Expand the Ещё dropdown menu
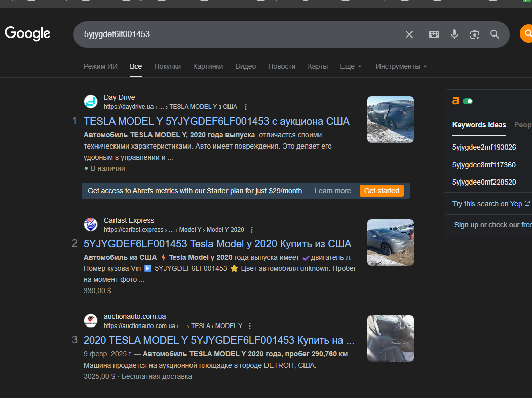532x398 pixels. (x=351, y=66)
